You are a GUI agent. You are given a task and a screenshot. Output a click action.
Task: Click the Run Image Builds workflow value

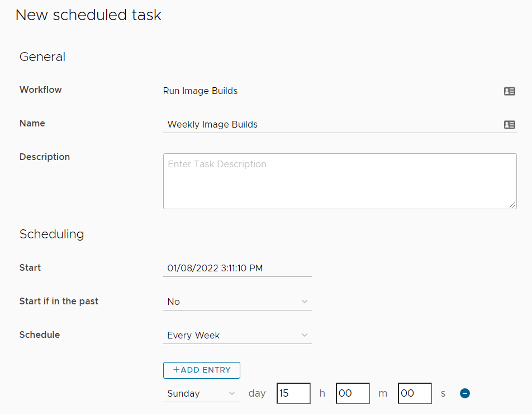pyautogui.click(x=200, y=91)
